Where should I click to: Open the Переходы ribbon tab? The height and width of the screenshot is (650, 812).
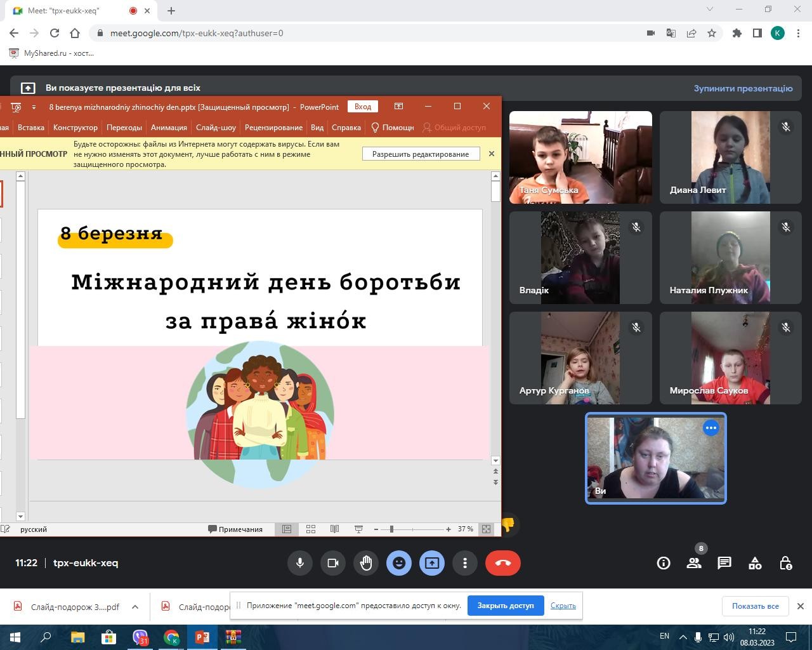tap(124, 128)
